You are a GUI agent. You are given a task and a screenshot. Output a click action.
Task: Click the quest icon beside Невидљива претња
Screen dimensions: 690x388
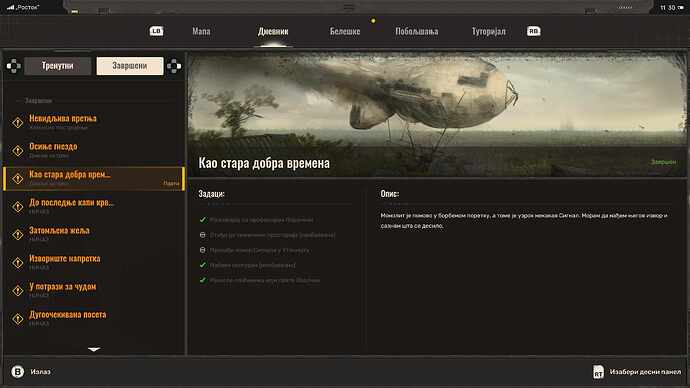(18, 122)
